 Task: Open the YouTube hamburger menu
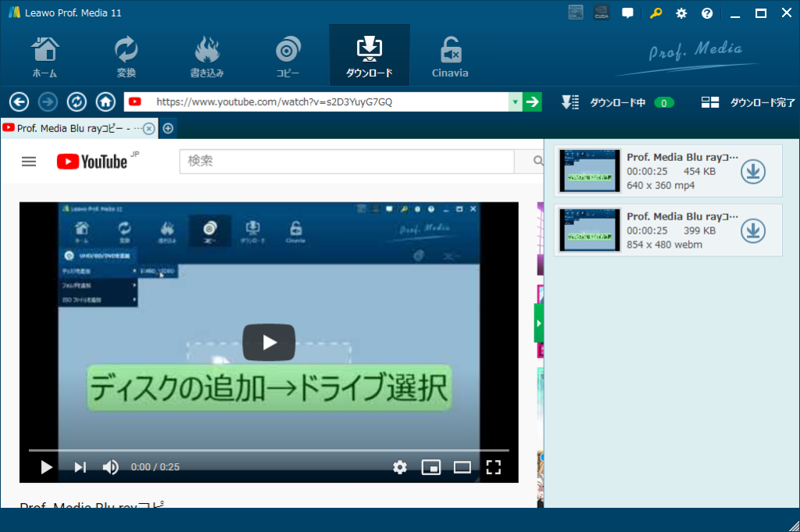(29, 162)
